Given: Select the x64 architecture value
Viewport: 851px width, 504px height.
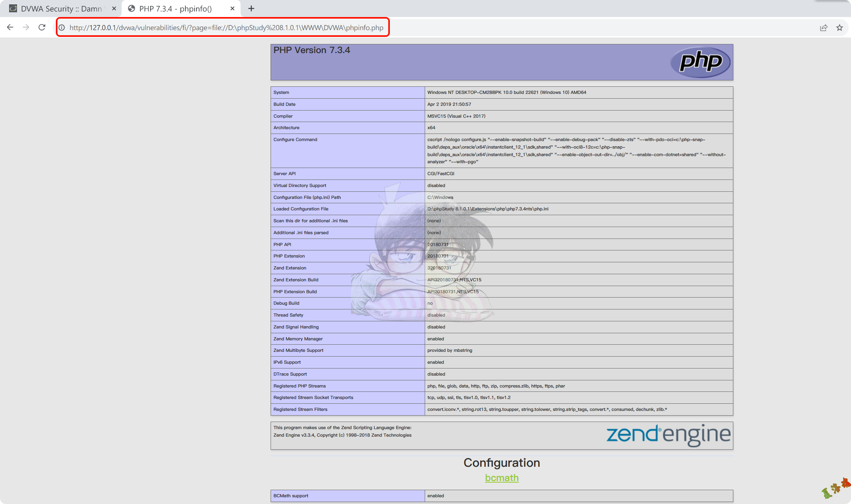Looking at the screenshot, I should [431, 128].
